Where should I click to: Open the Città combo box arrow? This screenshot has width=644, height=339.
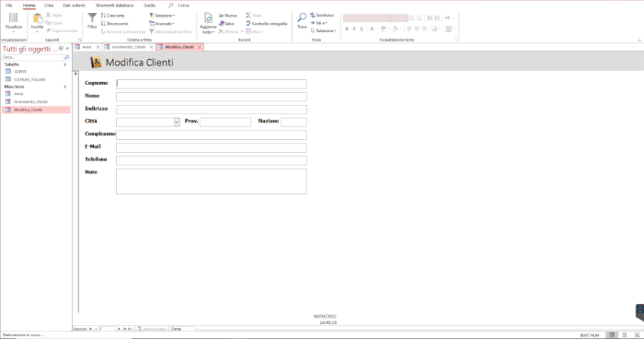tap(177, 122)
